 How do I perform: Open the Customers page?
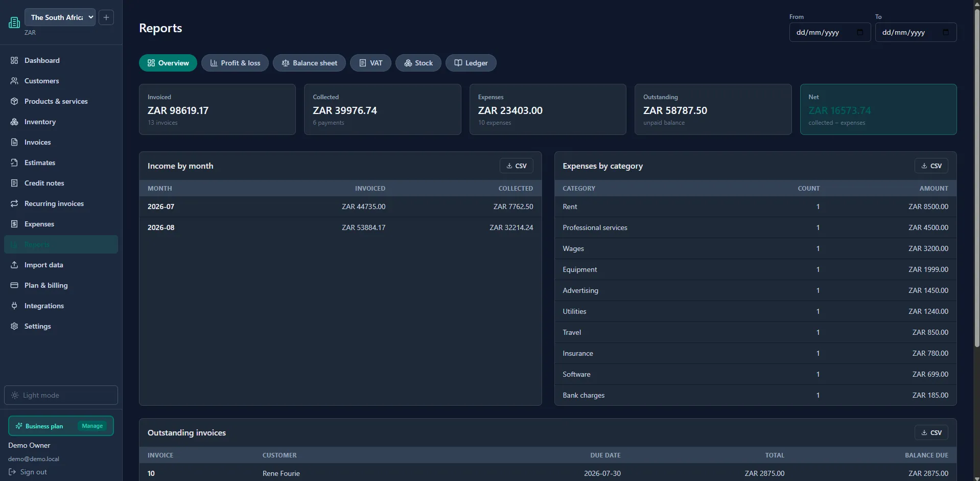[x=61, y=81]
